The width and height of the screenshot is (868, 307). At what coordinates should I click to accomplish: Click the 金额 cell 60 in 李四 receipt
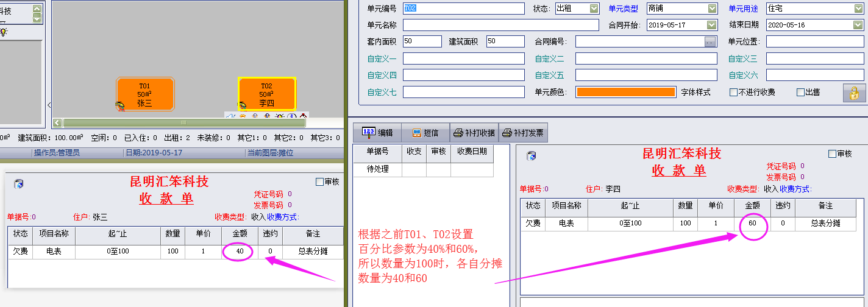coord(752,224)
